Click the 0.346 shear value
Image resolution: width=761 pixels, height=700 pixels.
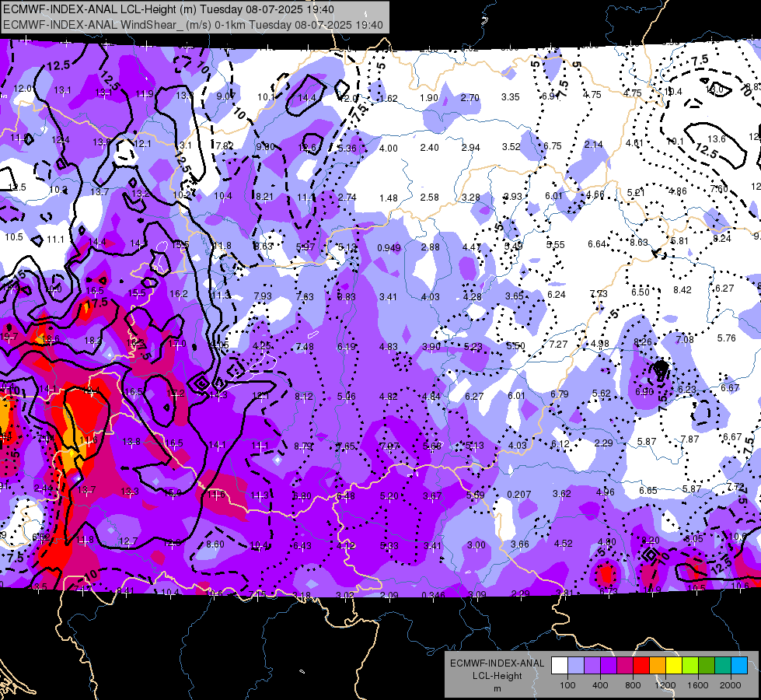434,595
